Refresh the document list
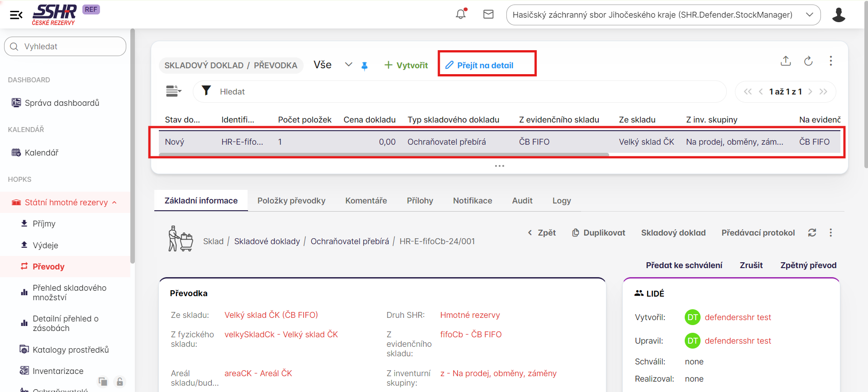The height and width of the screenshot is (392, 868). [808, 61]
